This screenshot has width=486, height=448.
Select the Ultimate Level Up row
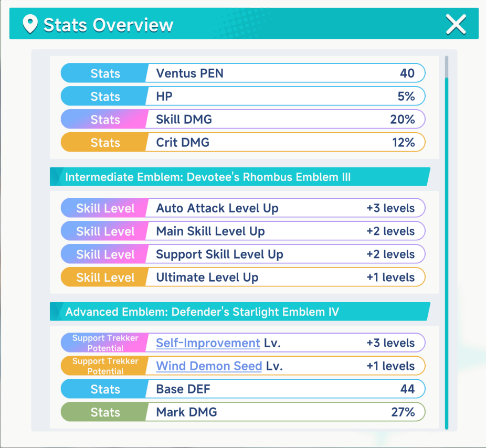(x=243, y=278)
